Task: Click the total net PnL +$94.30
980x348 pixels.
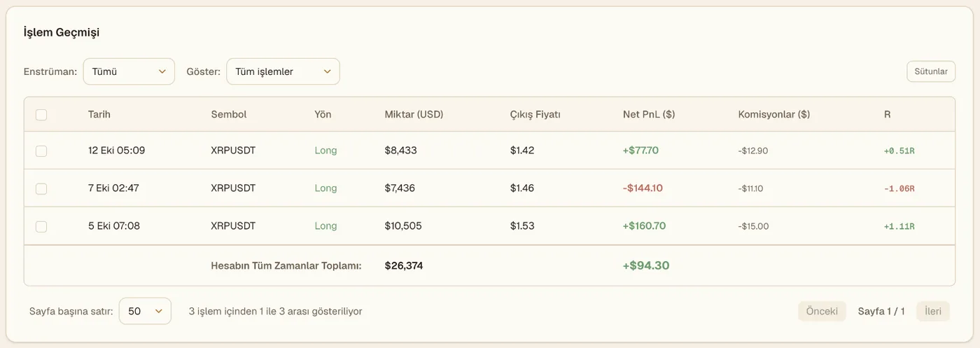Action: (646, 265)
